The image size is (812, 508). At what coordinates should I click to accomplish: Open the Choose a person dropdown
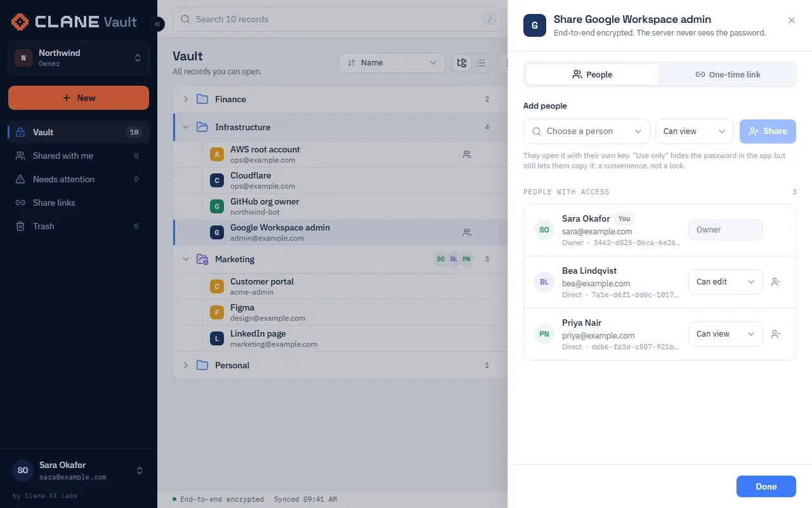[587, 131]
